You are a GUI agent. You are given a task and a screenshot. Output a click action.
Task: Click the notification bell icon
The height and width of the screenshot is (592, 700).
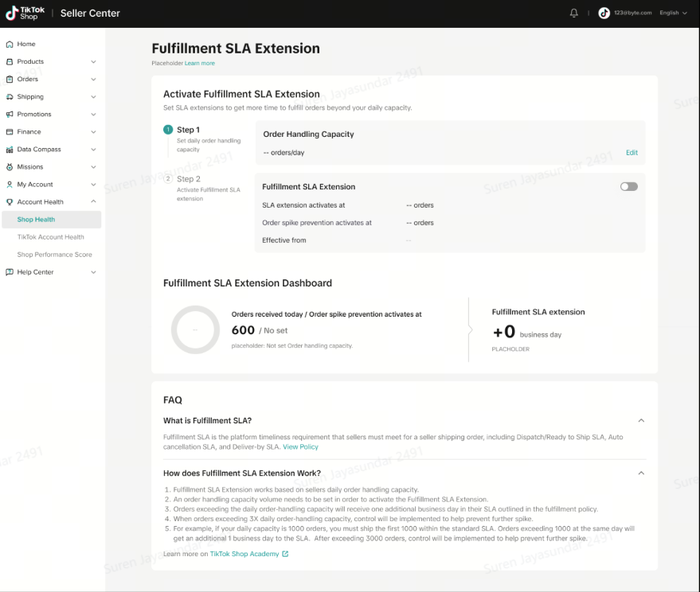[x=574, y=13]
